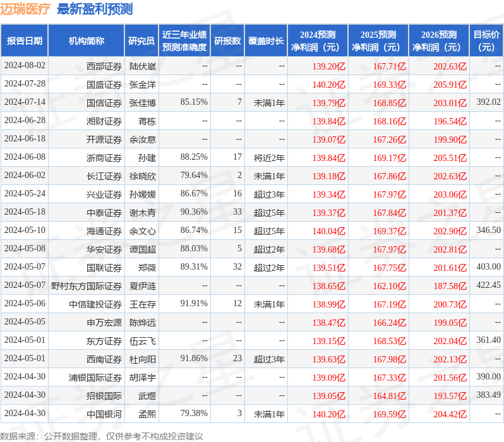Select accuracy value 90.36%
This screenshot has height=442, width=504.
[194, 212]
